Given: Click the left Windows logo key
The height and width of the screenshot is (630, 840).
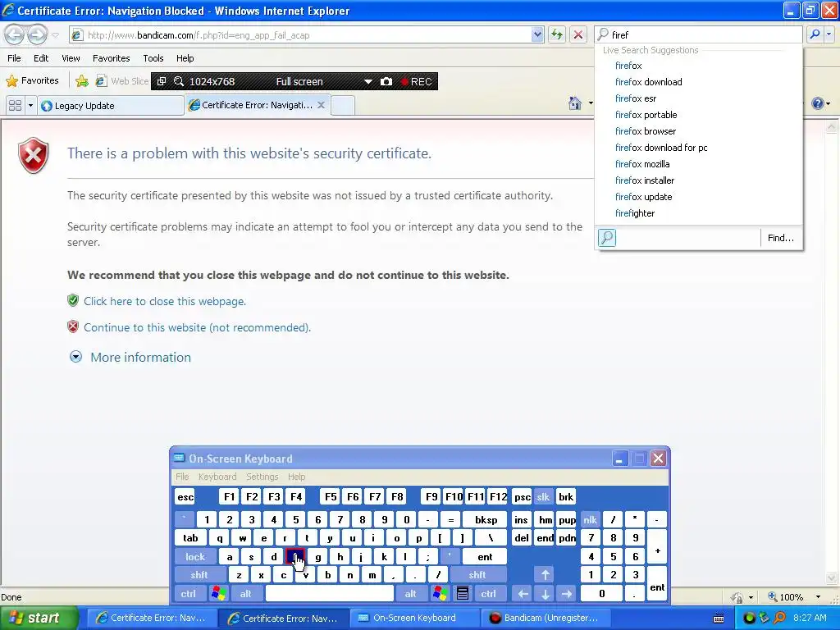Looking at the screenshot, I should pyautogui.click(x=218, y=594).
